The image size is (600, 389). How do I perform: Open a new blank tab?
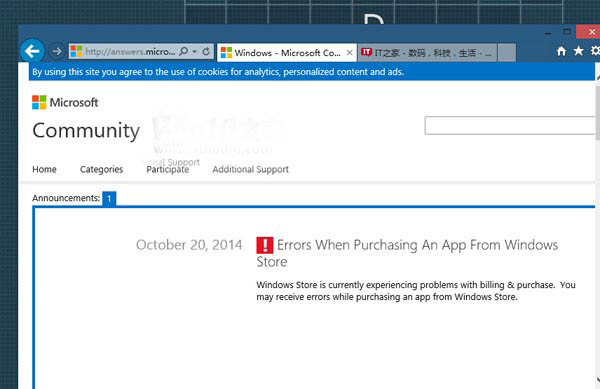[507, 53]
